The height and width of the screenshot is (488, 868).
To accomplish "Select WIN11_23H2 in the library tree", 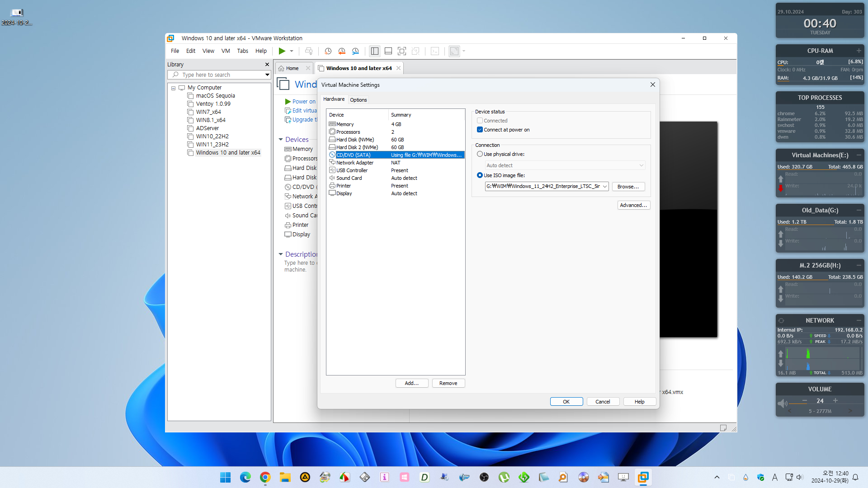I will (x=212, y=145).
